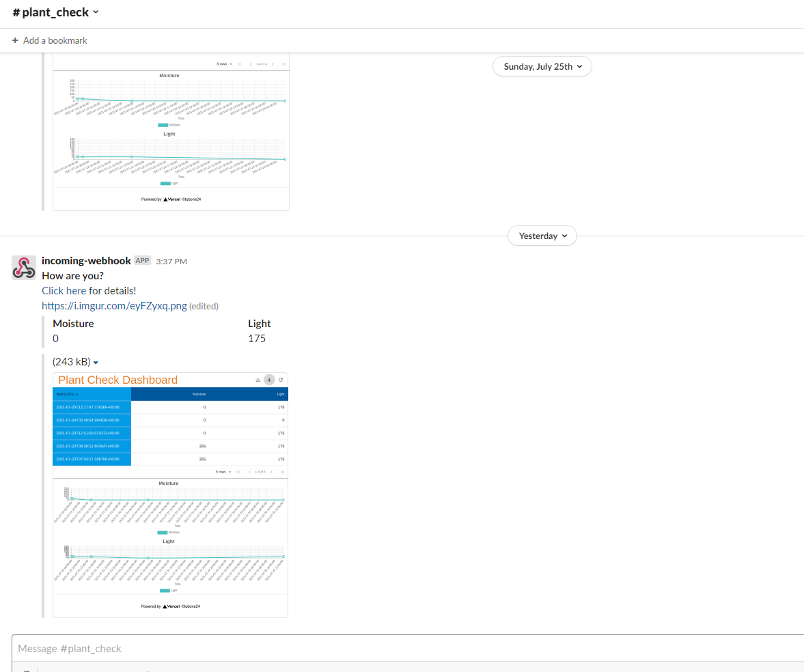Click the plus icon beside Add a bookmark
Screen dimensions: 804x672
(x=15, y=40)
